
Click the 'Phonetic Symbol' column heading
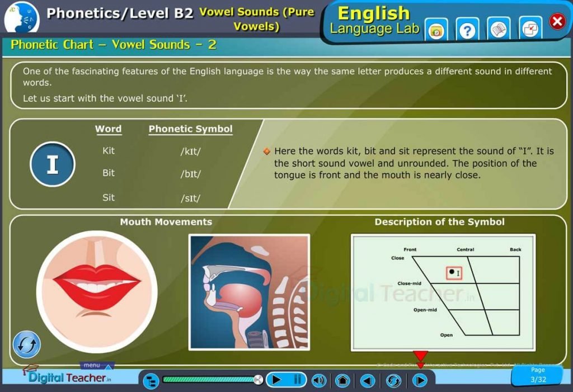[x=190, y=129]
